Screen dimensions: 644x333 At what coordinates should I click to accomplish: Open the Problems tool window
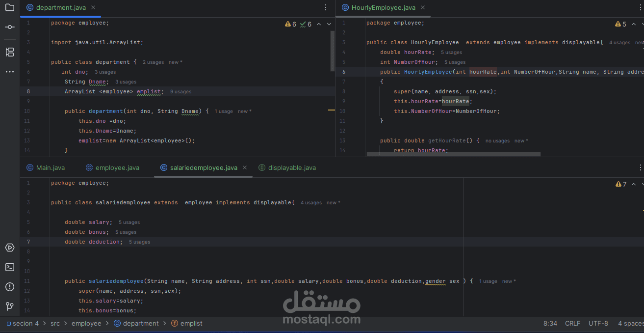(10, 287)
